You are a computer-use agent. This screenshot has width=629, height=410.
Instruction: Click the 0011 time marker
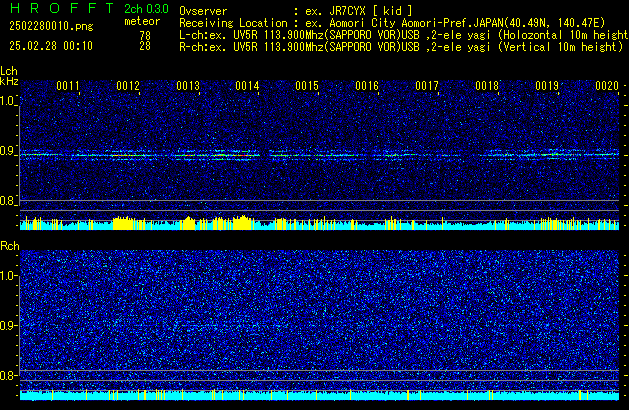68,86
